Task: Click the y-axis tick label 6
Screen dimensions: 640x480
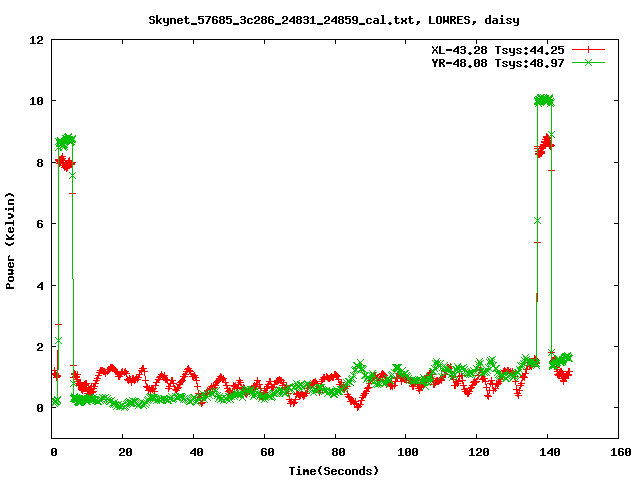Action: click(x=40, y=224)
